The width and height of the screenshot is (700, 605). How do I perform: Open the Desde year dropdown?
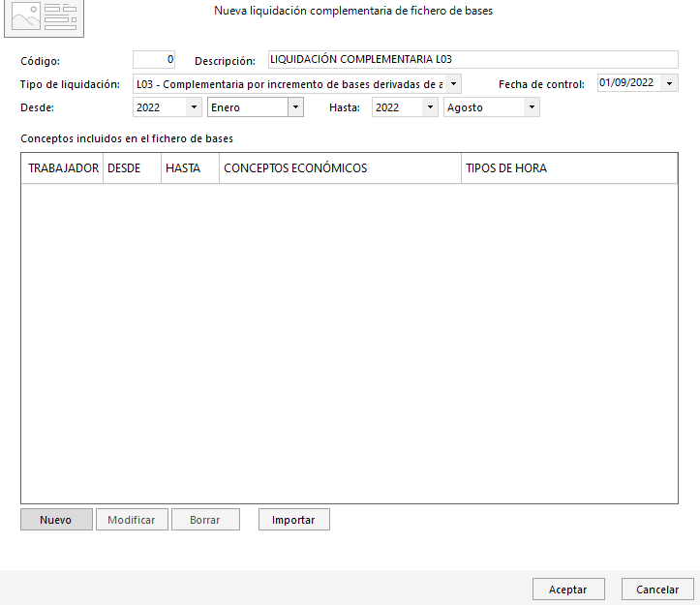[194, 107]
